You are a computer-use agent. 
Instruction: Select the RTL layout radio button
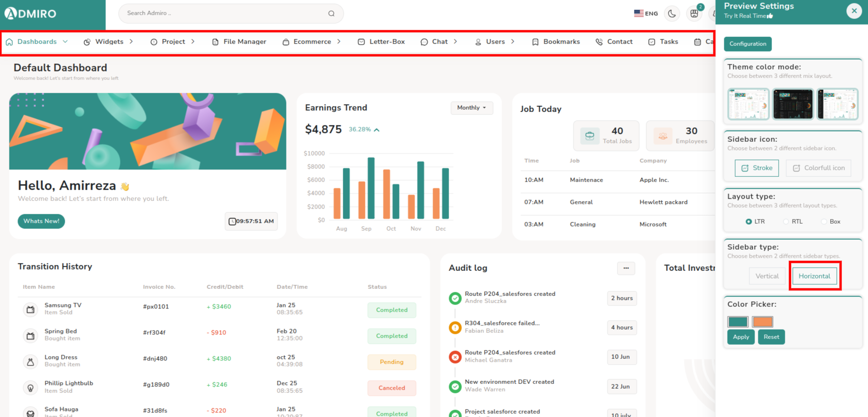pos(786,222)
